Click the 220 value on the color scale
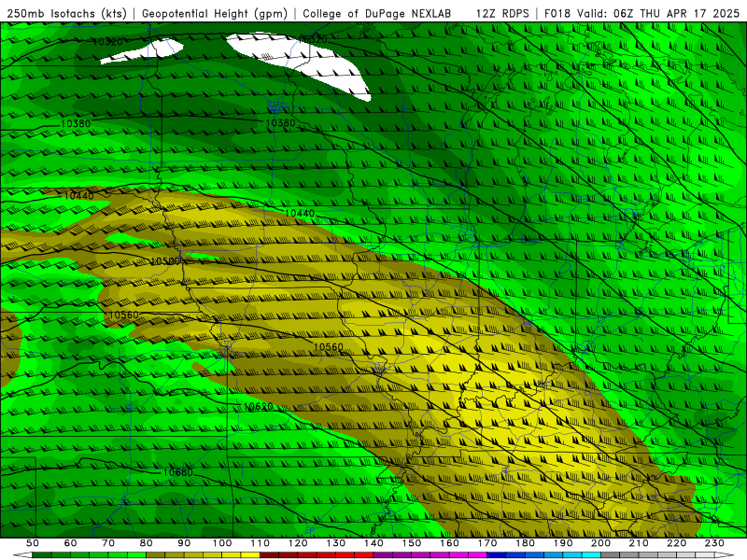747x560 pixels. [677, 543]
